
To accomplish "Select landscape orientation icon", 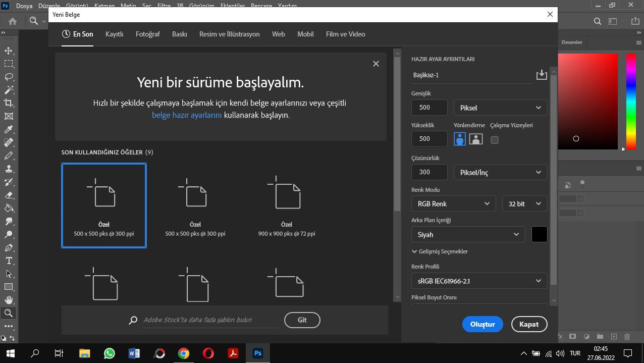I will [x=476, y=139].
